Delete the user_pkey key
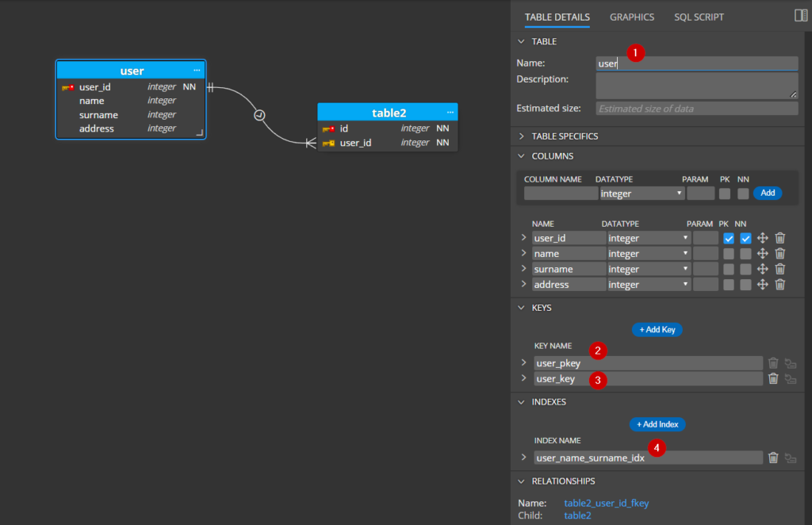The image size is (812, 525). [x=773, y=363]
